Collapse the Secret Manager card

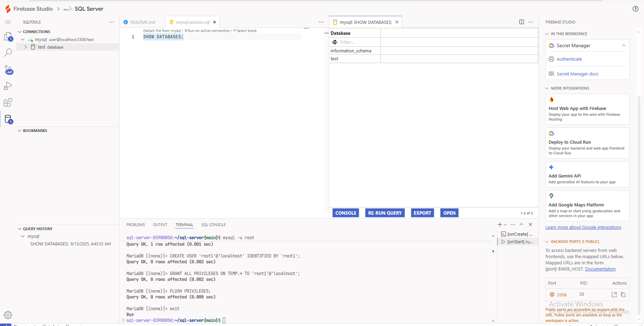623,45
